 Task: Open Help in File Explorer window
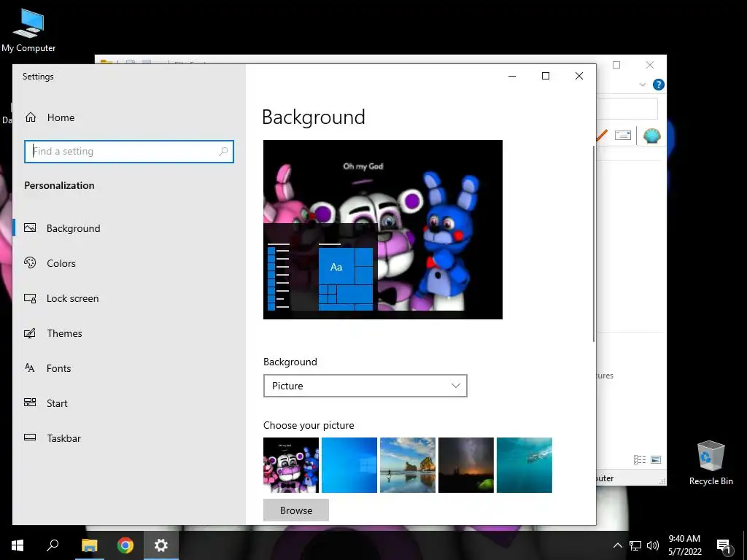click(659, 85)
